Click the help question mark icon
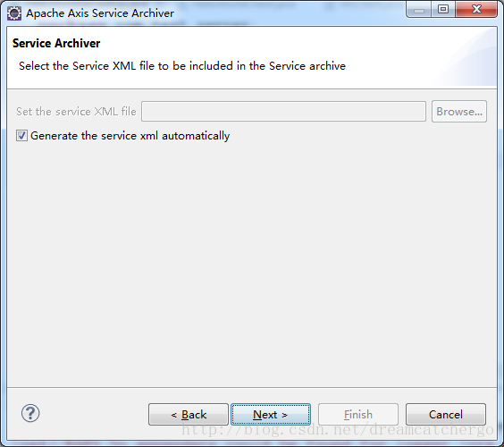The image size is (504, 447). click(x=30, y=413)
